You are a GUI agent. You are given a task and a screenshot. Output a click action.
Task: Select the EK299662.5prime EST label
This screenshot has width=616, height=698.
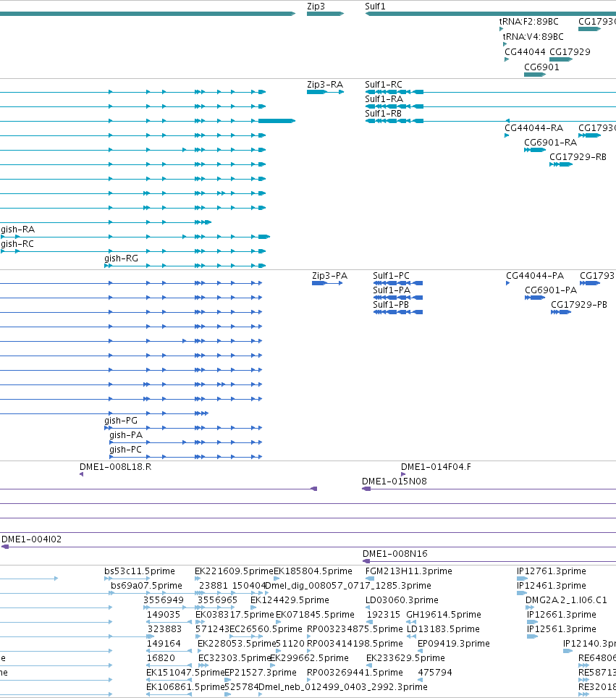309,657
